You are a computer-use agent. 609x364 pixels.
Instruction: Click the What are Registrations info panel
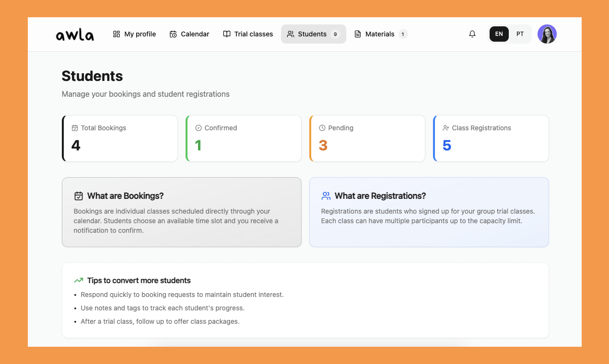pos(429,212)
